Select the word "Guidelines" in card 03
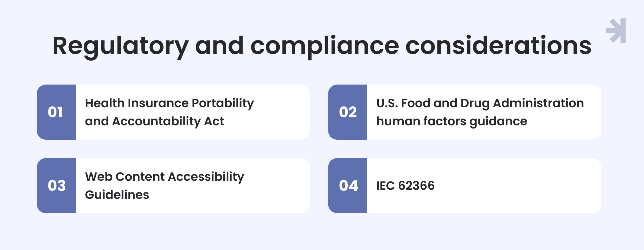Screen dimensions: 644x250 [x=117, y=195]
